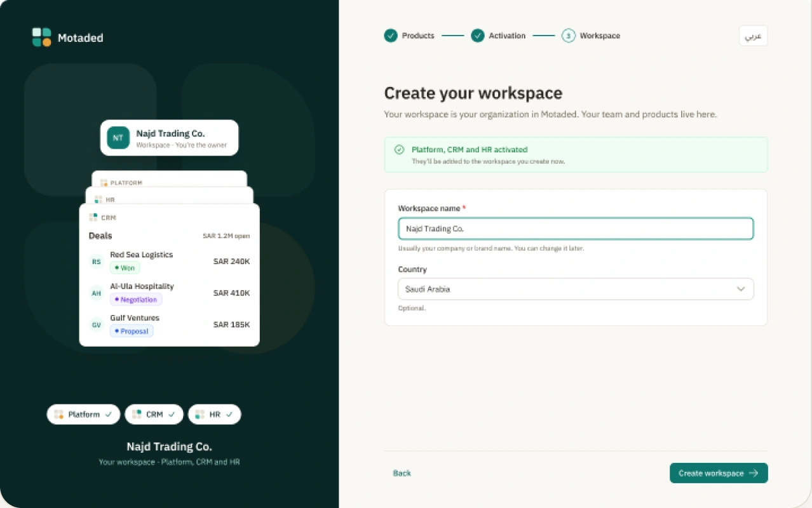Click the 'SAR 1.2M open' text
The image size is (812, 508).
226,236
